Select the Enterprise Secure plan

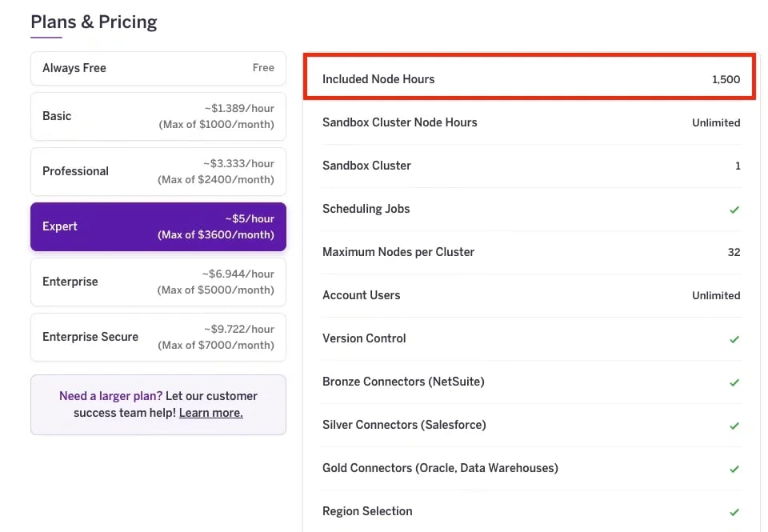point(158,337)
